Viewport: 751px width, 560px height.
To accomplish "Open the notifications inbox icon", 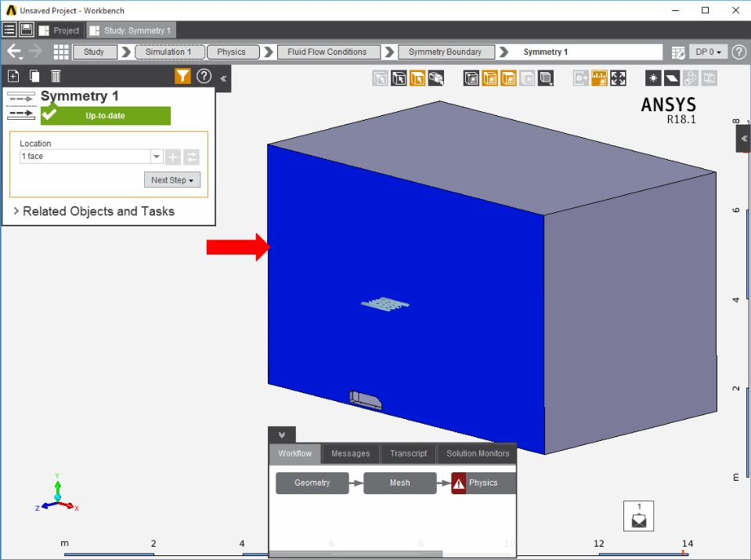I will click(638, 516).
